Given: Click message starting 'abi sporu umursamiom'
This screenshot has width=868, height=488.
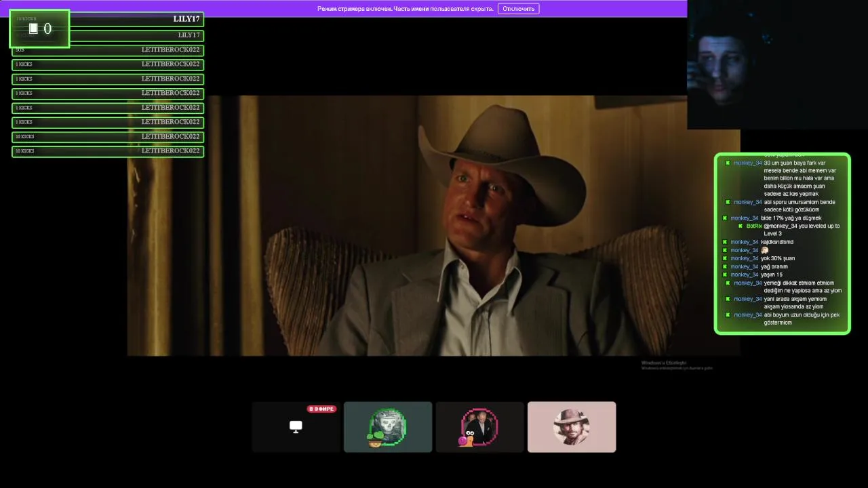Looking at the screenshot, I should (x=800, y=206).
